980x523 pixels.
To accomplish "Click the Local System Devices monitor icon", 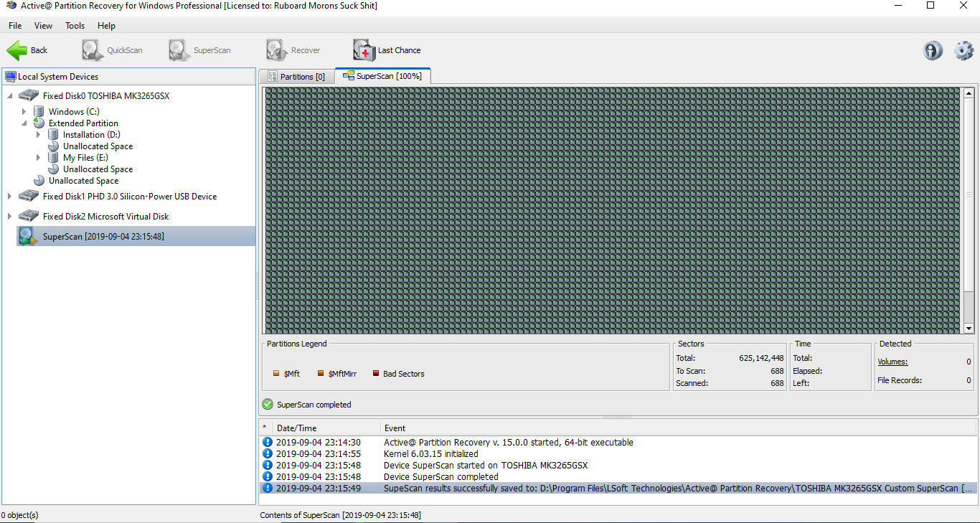I will (11, 76).
